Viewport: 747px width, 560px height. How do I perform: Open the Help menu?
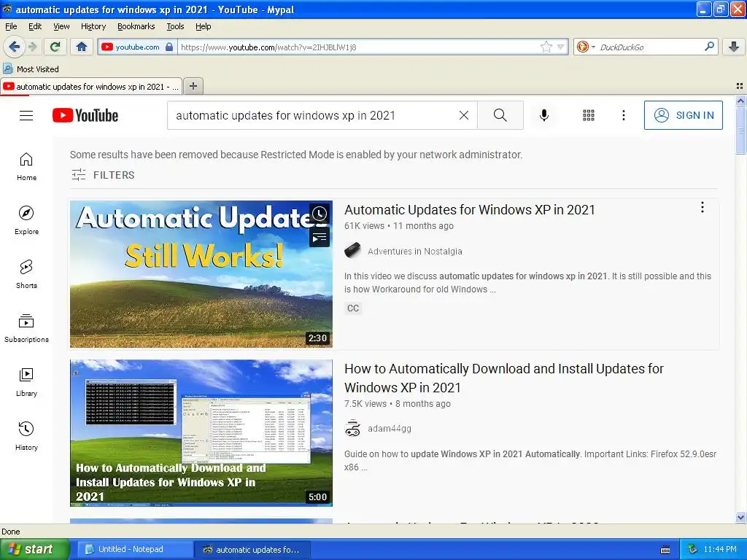click(x=203, y=26)
